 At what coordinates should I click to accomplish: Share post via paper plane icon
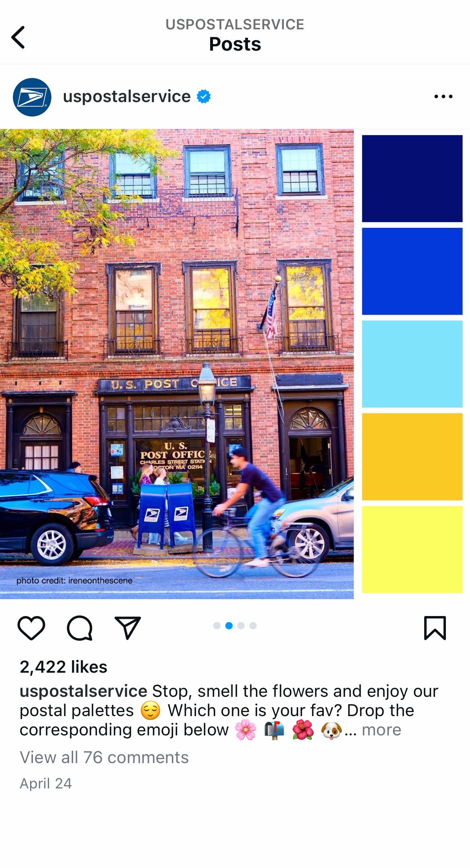click(128, 628)
